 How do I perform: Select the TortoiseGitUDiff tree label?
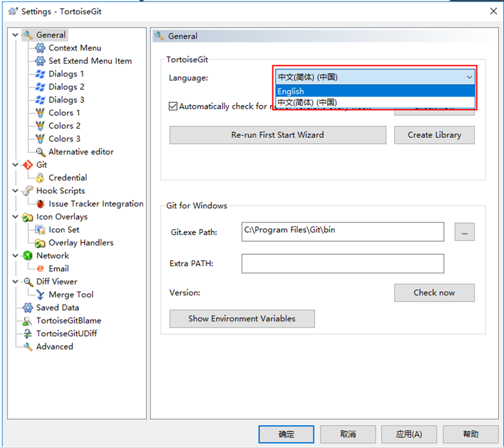tap(67, 333)
